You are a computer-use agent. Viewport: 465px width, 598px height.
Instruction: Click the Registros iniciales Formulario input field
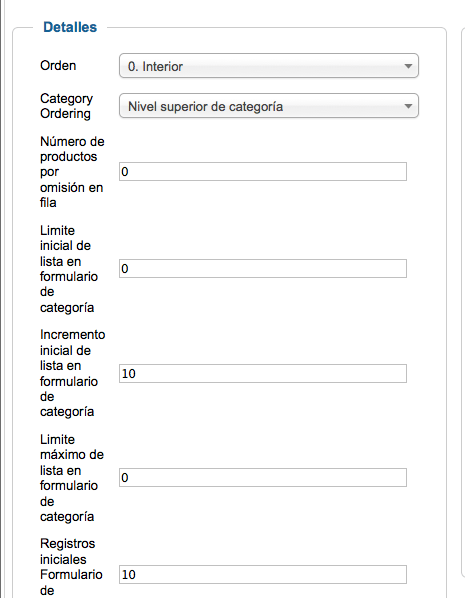click(x=263, y=574)
